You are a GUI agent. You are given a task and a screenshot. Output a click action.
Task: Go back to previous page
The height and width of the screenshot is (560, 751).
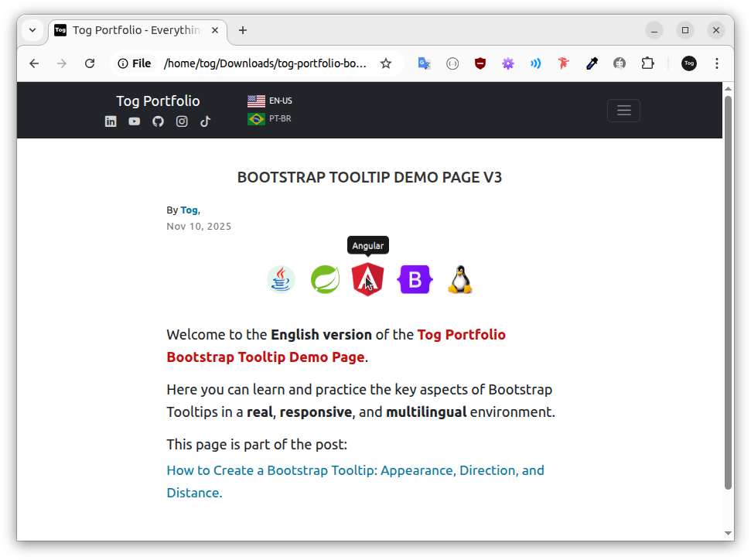34,63
